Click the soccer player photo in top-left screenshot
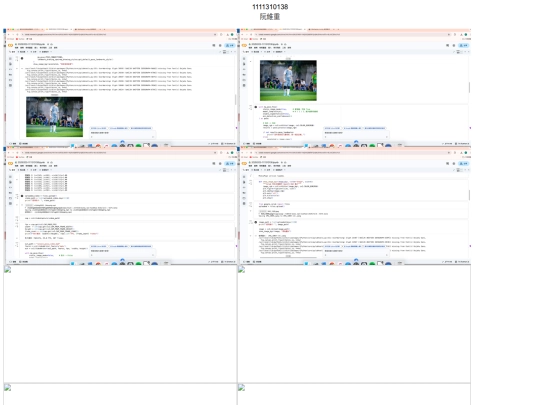 click(54, 117)
